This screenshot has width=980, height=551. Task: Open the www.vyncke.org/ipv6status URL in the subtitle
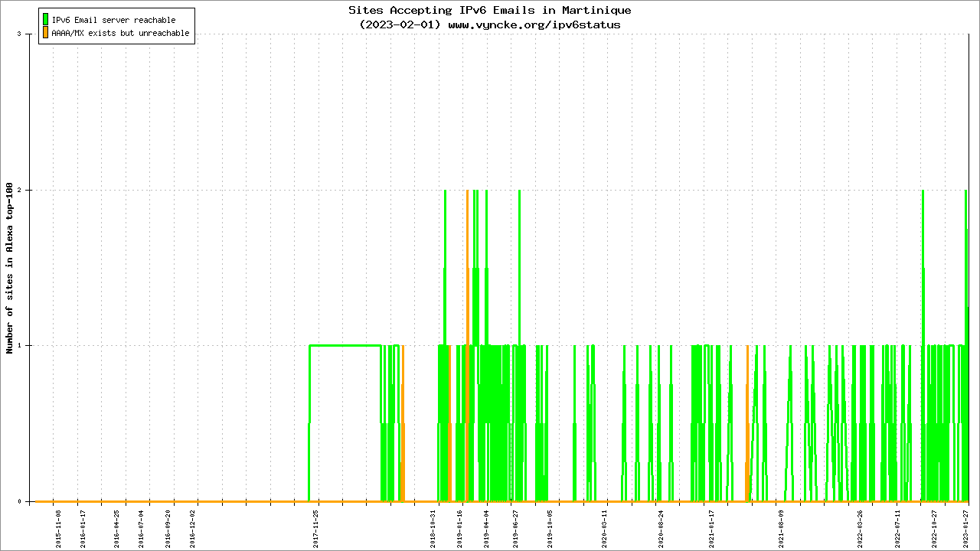pos(534,24)
